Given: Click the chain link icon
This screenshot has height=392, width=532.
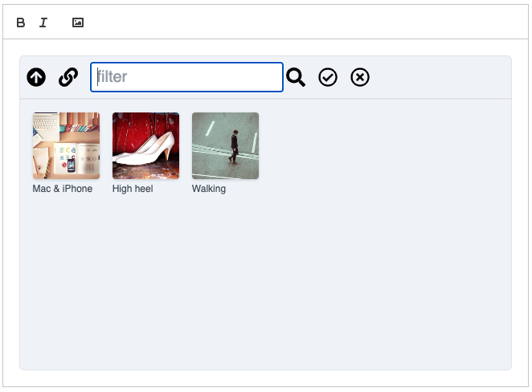Looking at the screenshot, I should point(68,77).
